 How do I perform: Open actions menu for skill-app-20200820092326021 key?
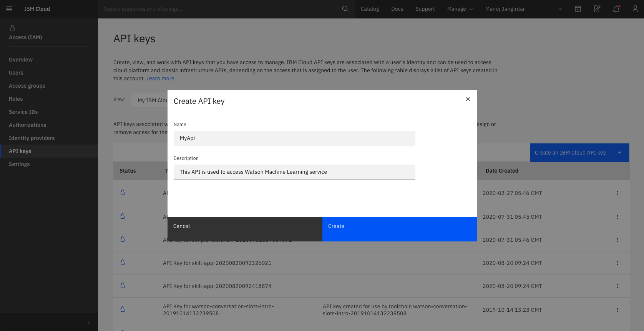click(617, 263)
